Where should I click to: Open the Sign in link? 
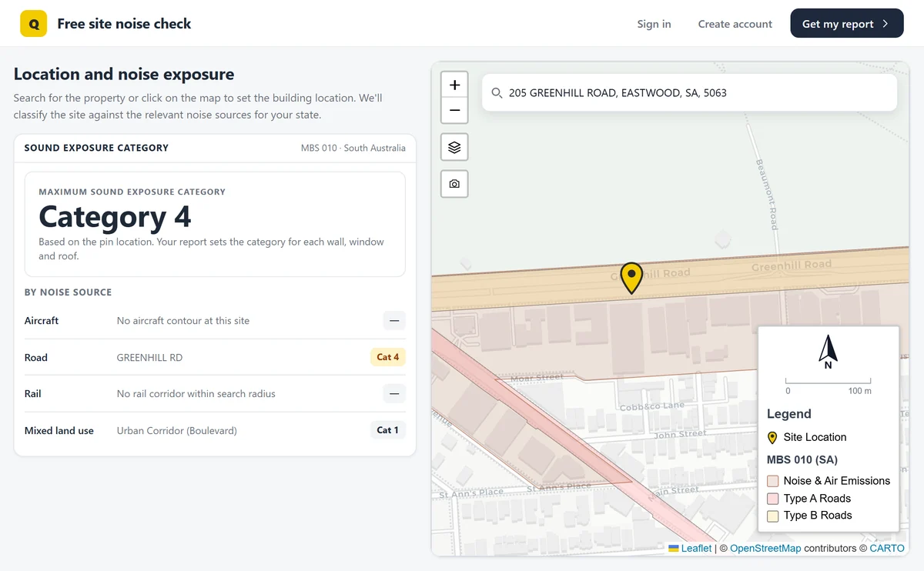coord(654,24)
